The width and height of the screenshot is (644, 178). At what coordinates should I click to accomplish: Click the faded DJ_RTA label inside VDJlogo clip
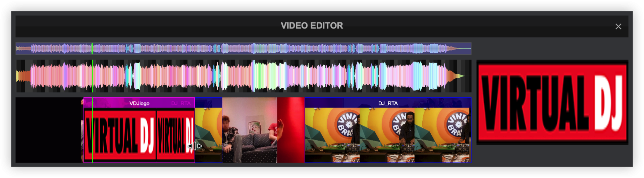[x=181, y=103]
